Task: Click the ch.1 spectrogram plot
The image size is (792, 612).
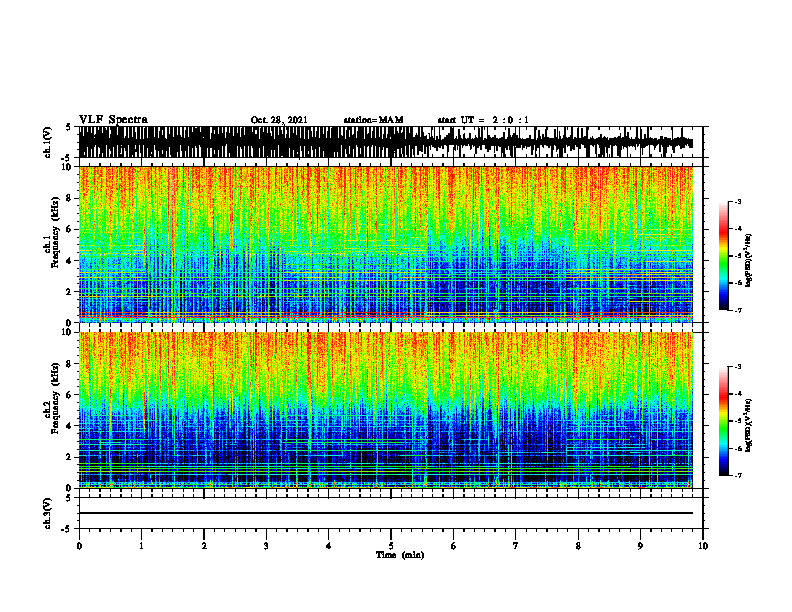Action: [x=385, y=244]
